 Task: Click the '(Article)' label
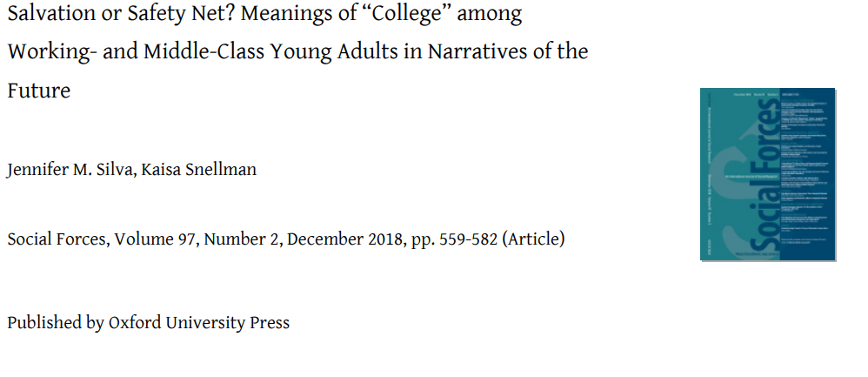[532, 239]
